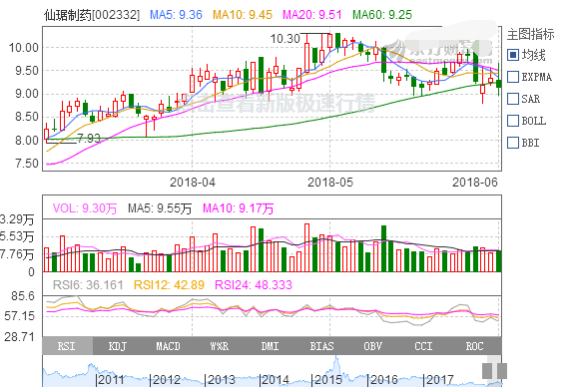Jump to 2015 on the overview timeline
Screen dimensions: 573x392
tap(328, 380)
